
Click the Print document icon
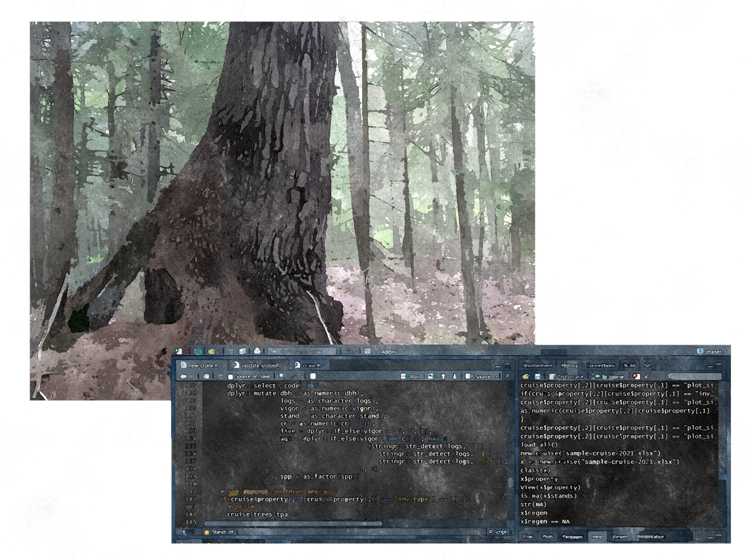[257, 351]
